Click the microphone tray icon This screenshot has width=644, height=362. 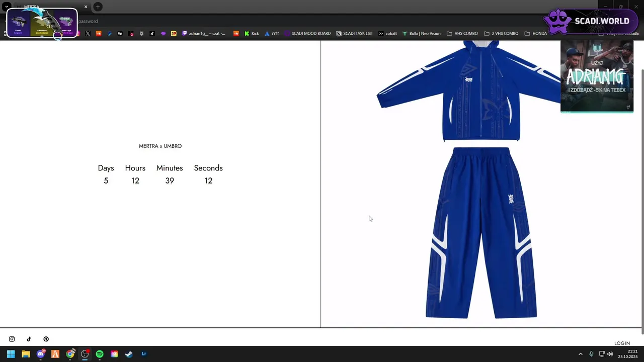coord(591,354)
